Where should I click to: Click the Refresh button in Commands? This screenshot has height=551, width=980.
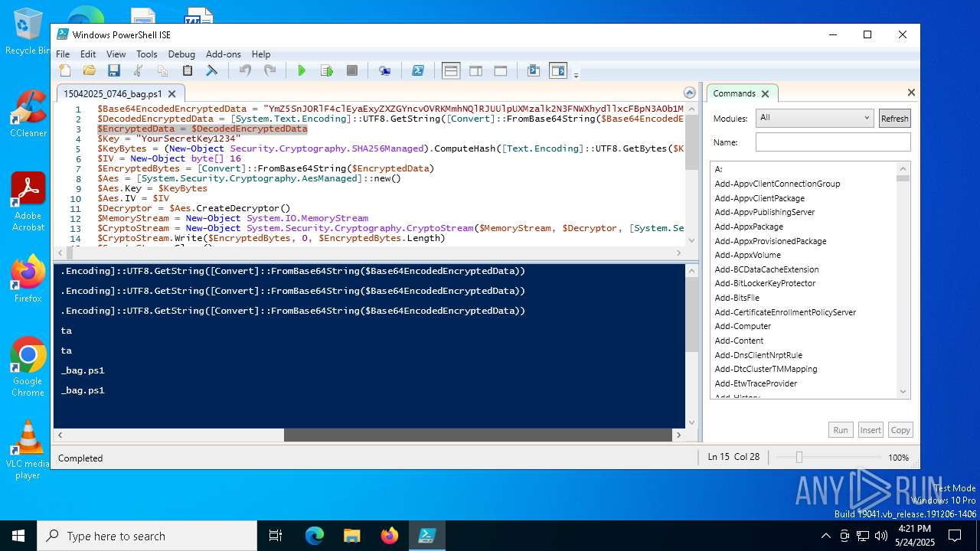[x=894, y=118]
